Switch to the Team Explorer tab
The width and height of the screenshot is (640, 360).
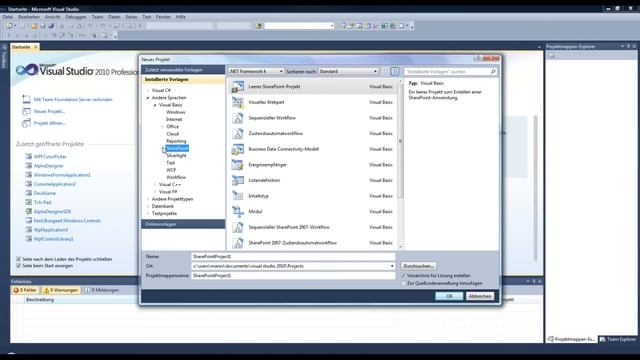(x=618, y=339)
